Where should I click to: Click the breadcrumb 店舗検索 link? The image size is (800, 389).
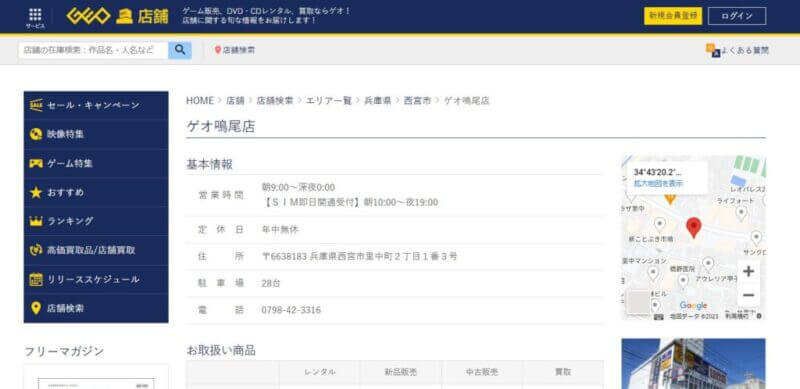(275, 101)
